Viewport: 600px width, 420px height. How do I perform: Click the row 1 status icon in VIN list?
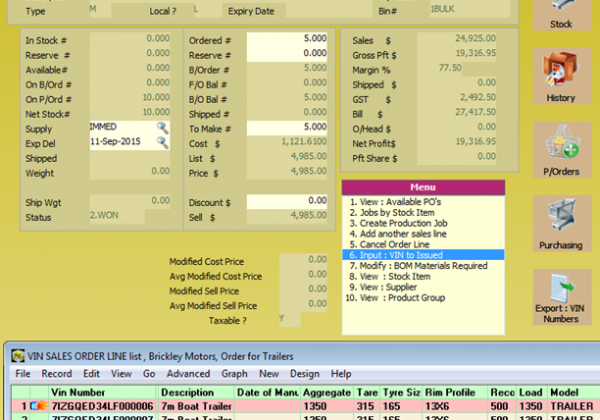[39, 405]
